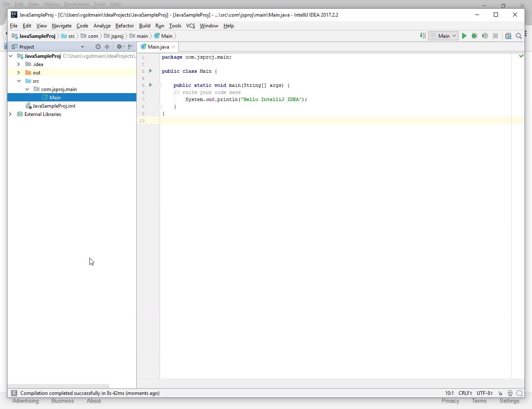532x409 pixels.
Task: Collapse the JavaSampleProj root node
Action: pos(11,56)
